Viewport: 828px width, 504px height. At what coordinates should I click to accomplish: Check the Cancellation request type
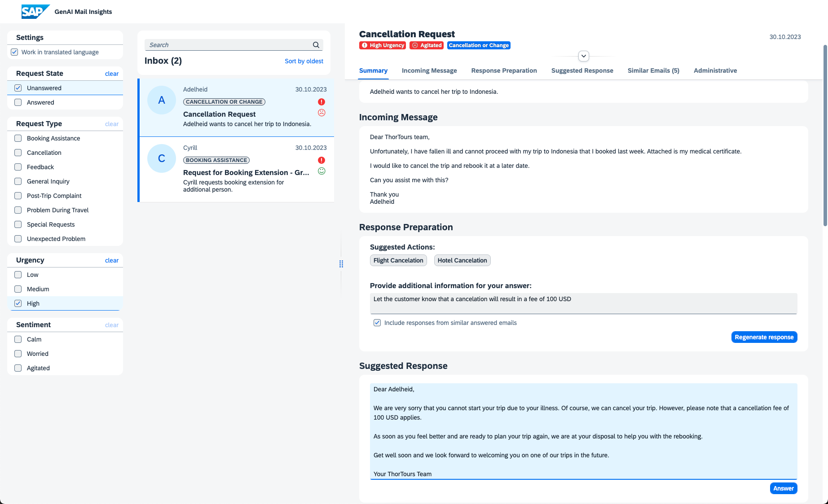point(18,153)
